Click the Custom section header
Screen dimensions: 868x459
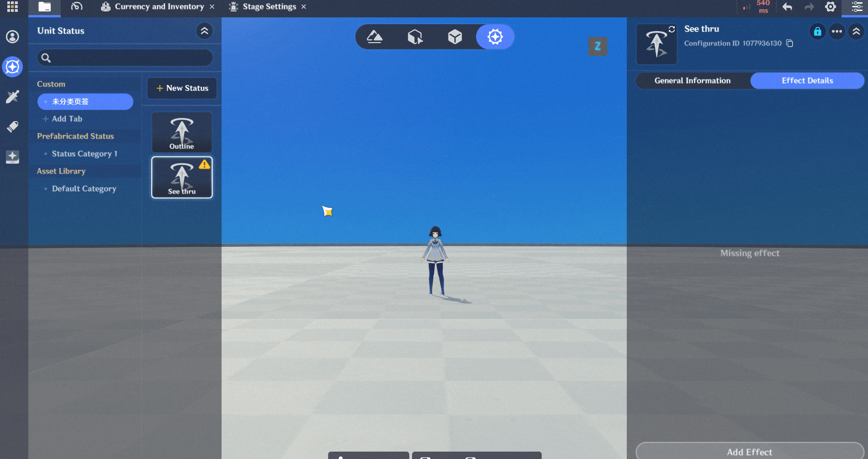[51, 84]
